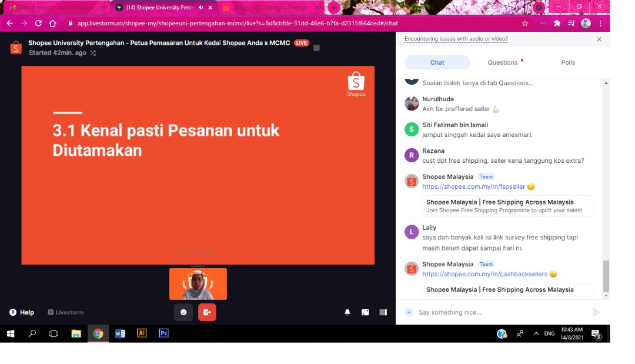
Task: Switch to the Shopee 10% Cashback Program tab
Action: point(270,8)
